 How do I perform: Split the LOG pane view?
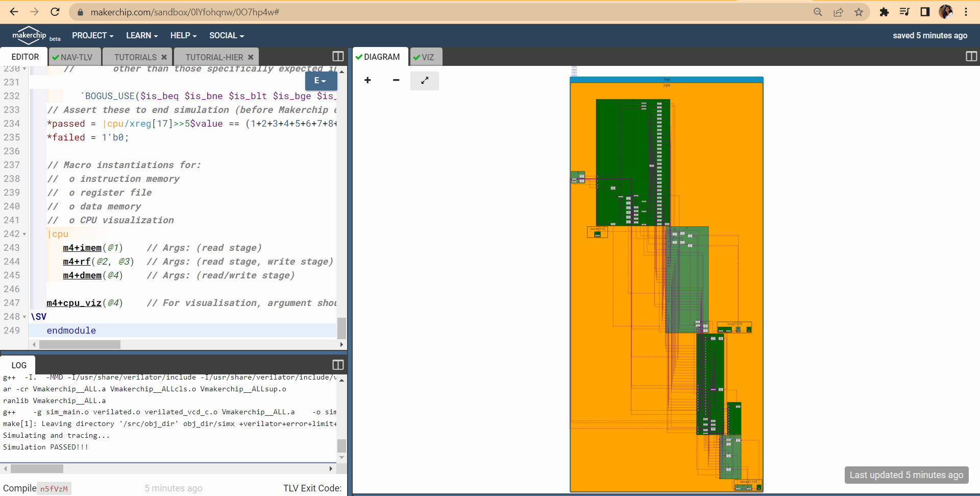(x=338, y=364)
